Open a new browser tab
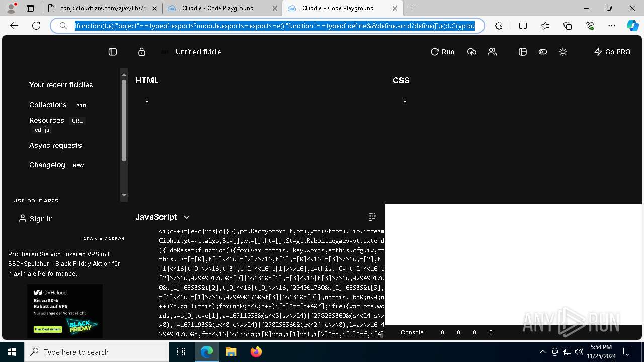The image size is (644, 362). pyautogui.click(x=412, y=8)
